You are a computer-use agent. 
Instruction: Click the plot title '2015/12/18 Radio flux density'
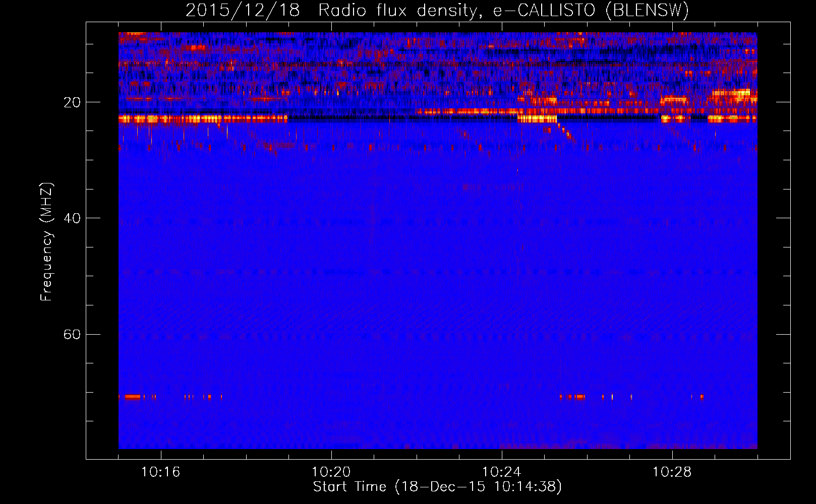click(x=437, y=11)
